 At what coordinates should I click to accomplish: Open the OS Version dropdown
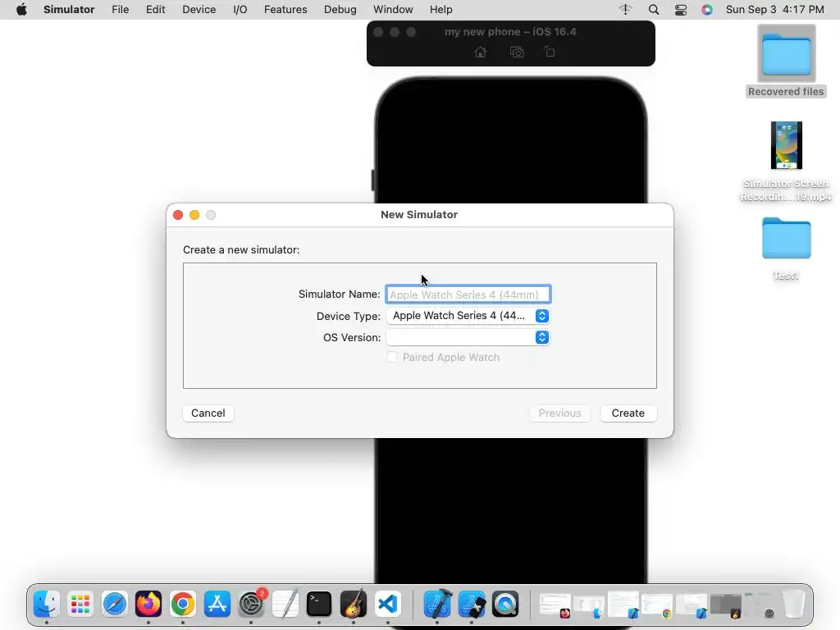coord(468,337)
